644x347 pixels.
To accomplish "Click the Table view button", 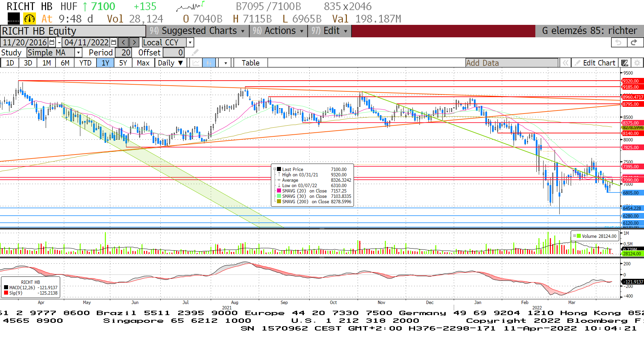I will pyautogui.click(x=251, y=63).
